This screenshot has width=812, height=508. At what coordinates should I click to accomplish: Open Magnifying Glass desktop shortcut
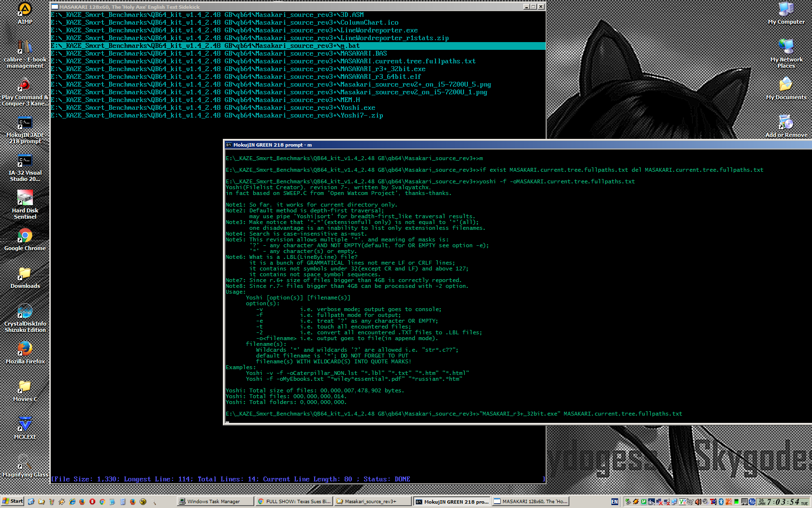(x=25, y=466)
